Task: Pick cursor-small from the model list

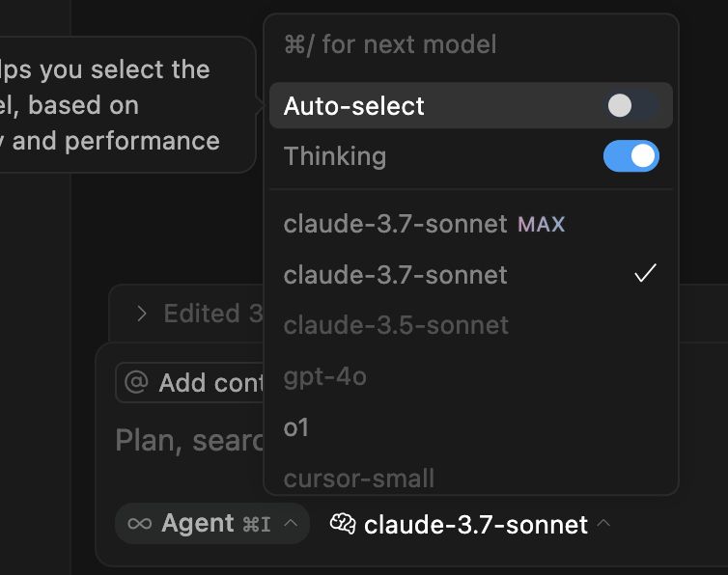Action: coord(471,478)
